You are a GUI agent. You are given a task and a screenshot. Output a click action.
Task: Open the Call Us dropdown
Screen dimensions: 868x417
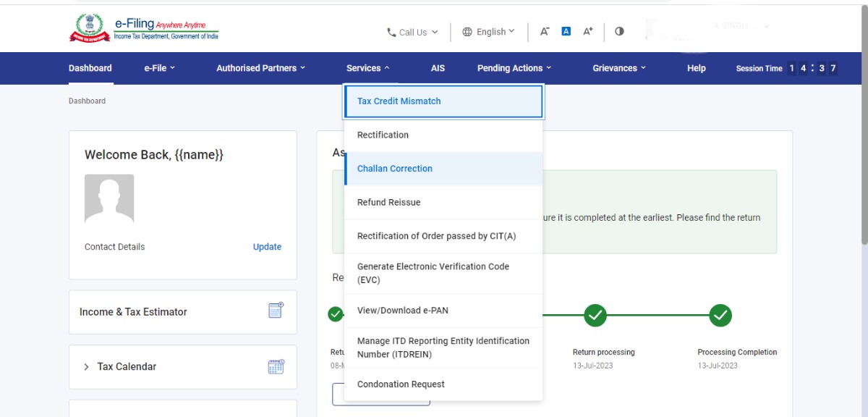point(412,32)
